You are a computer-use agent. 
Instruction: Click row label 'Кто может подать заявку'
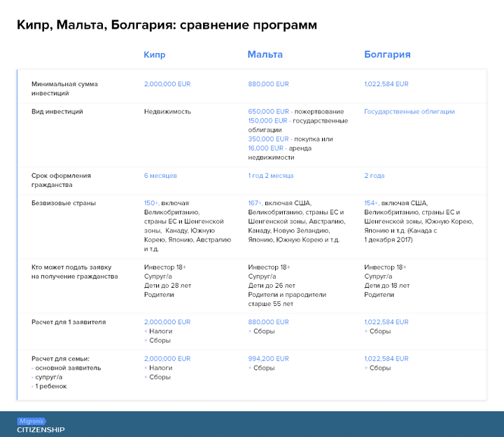pyautogui.click(x=71, y=268)
